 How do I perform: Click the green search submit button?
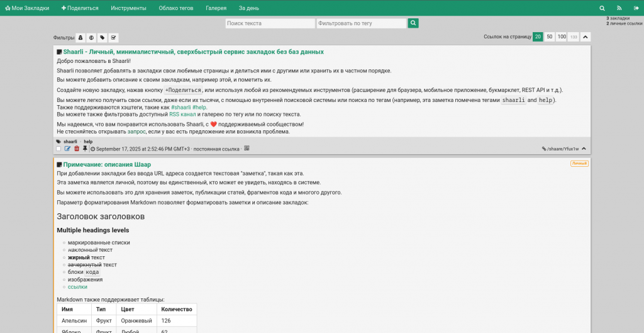click(x=413, y=23)
